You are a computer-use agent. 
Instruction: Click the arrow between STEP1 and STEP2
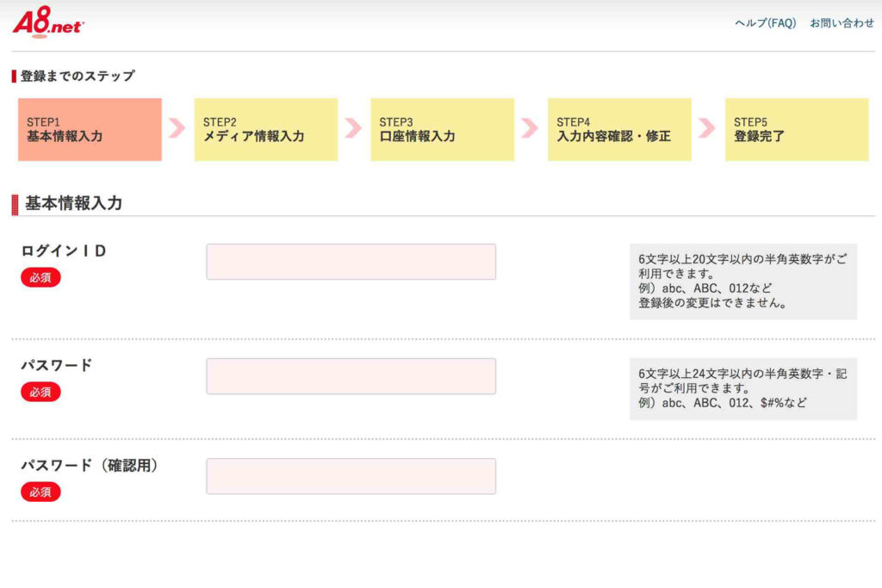(177, 128)
